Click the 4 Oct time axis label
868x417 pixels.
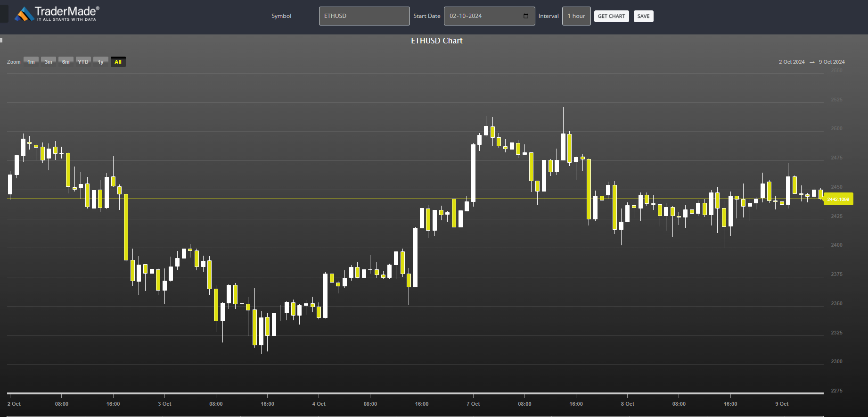(x=319, y=404)
